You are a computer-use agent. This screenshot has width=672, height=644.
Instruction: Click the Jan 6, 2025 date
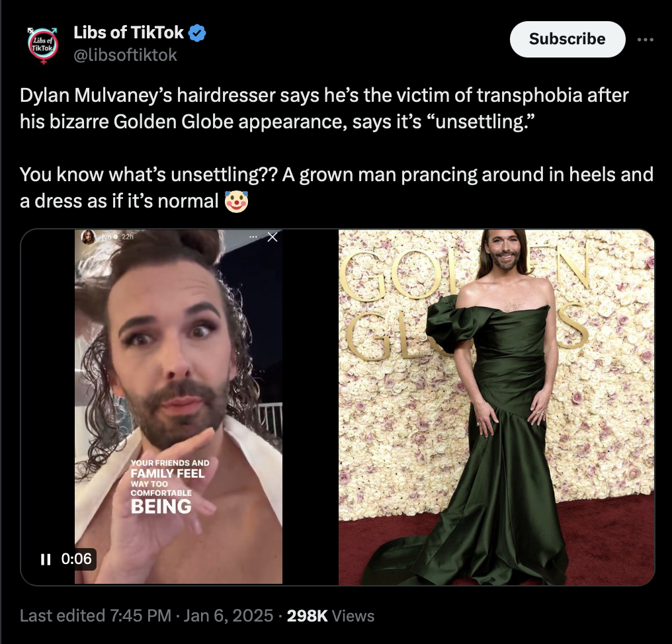pyautogui.click(x=228, y=616)
